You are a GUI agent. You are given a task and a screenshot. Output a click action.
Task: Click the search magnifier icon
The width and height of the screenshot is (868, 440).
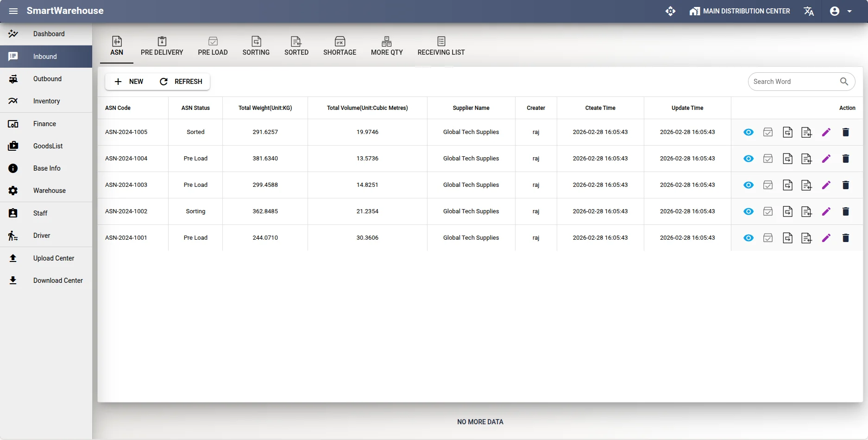pyautogui.click(x=844, y=82)
